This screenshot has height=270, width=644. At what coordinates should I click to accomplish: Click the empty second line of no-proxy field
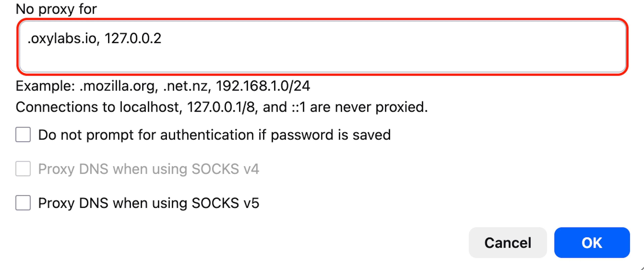coord(322,59)
